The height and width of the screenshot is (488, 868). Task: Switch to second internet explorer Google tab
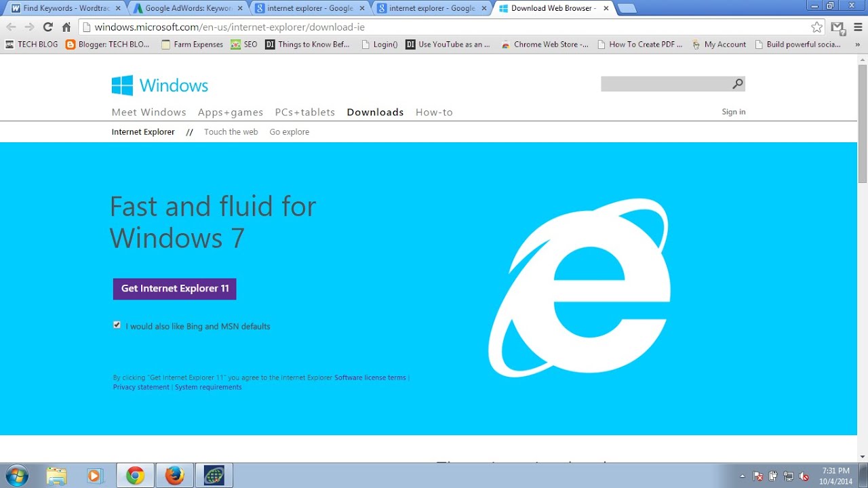(x=431, y=8)
